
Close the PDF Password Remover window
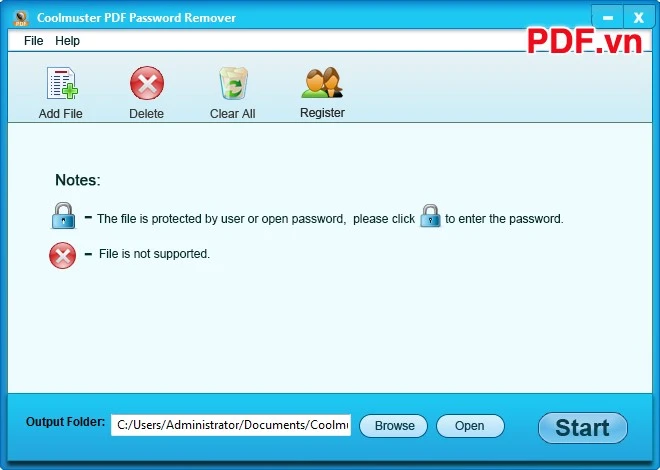click(639, 18)
